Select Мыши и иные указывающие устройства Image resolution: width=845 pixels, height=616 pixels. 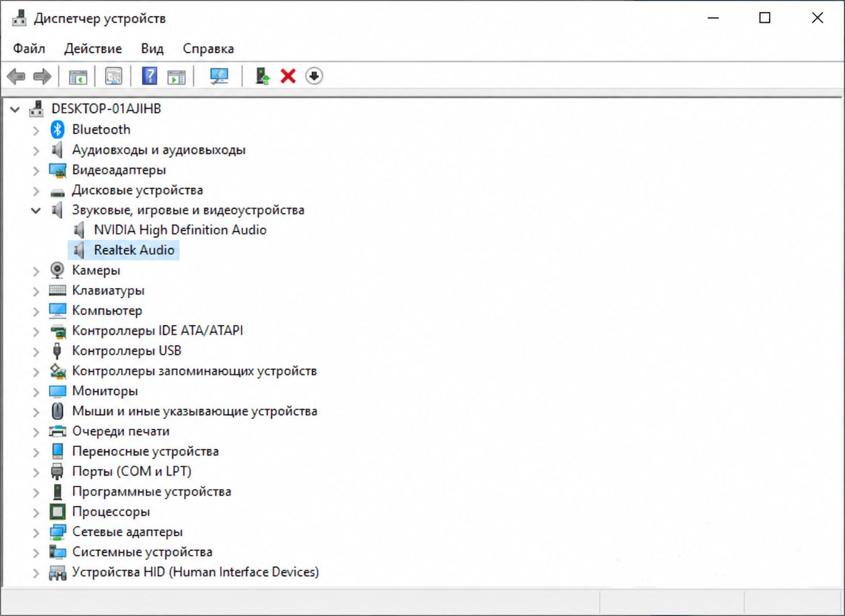[194, 411]
